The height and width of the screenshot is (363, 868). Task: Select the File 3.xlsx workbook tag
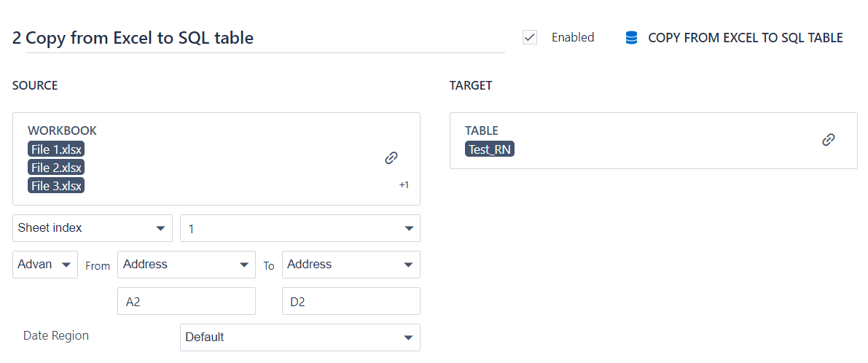[x=56, y=186]
